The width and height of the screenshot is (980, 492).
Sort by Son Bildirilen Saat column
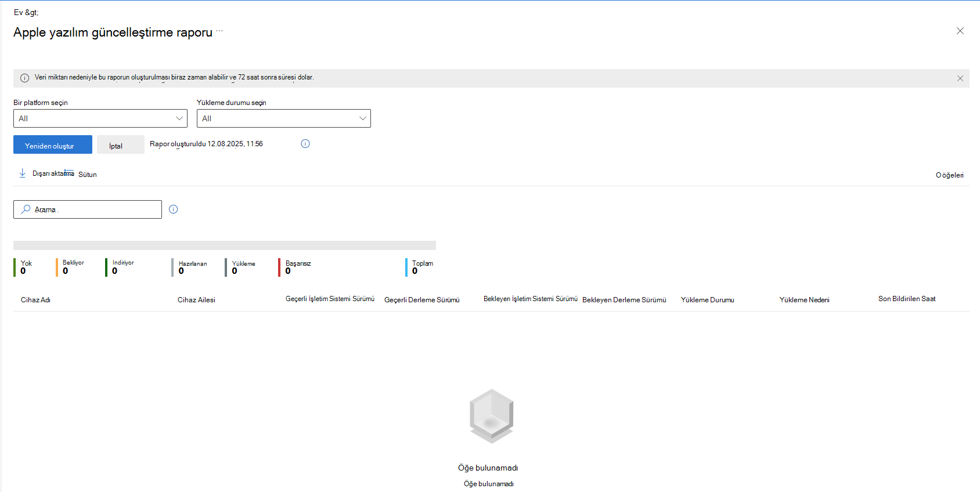click(907, 299)
